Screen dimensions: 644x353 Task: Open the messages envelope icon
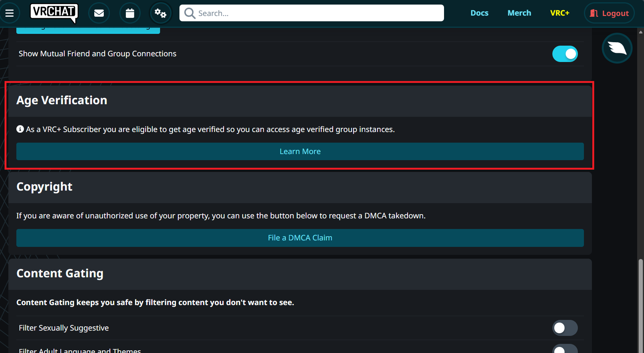coord(99,13)
